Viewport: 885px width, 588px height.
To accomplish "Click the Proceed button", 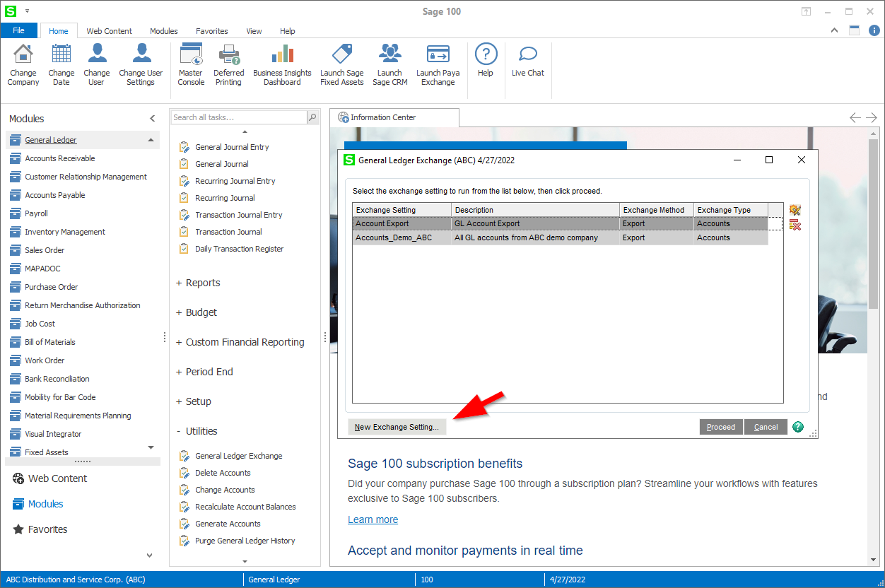I will click(x=721, y=427).
